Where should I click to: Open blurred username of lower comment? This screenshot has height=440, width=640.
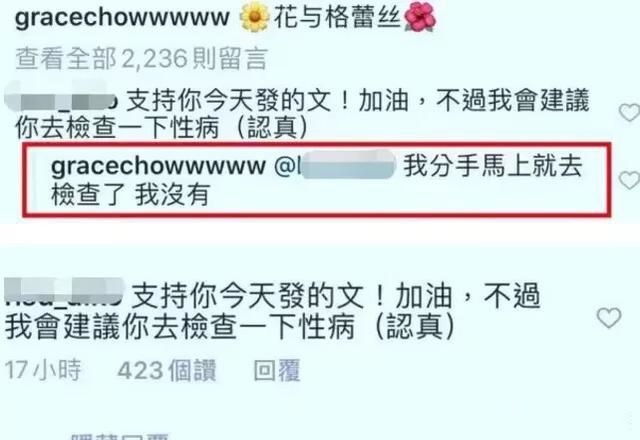click(x=64, y=292)
